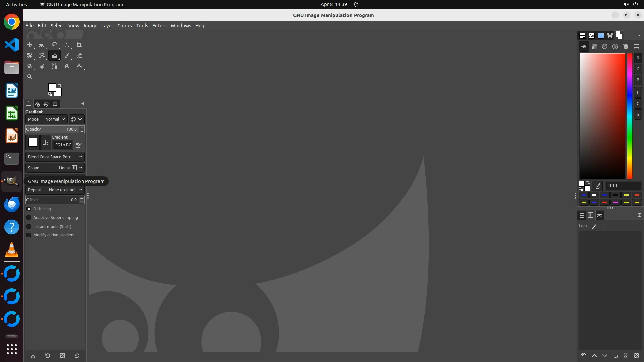Open the Filters menu
The image size is (644, 362).
pos(159,26)
